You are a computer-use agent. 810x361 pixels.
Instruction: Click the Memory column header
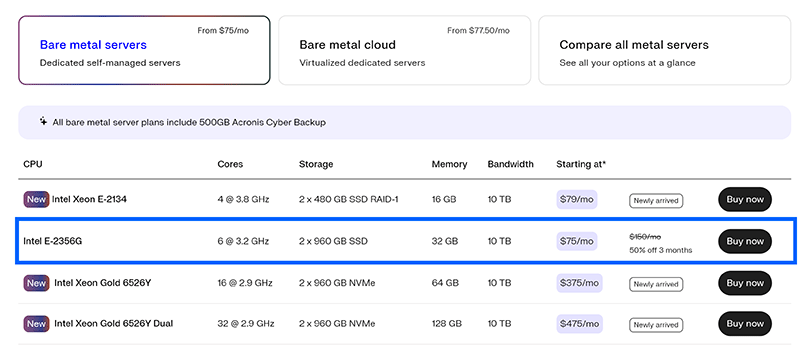coord(449,164)
